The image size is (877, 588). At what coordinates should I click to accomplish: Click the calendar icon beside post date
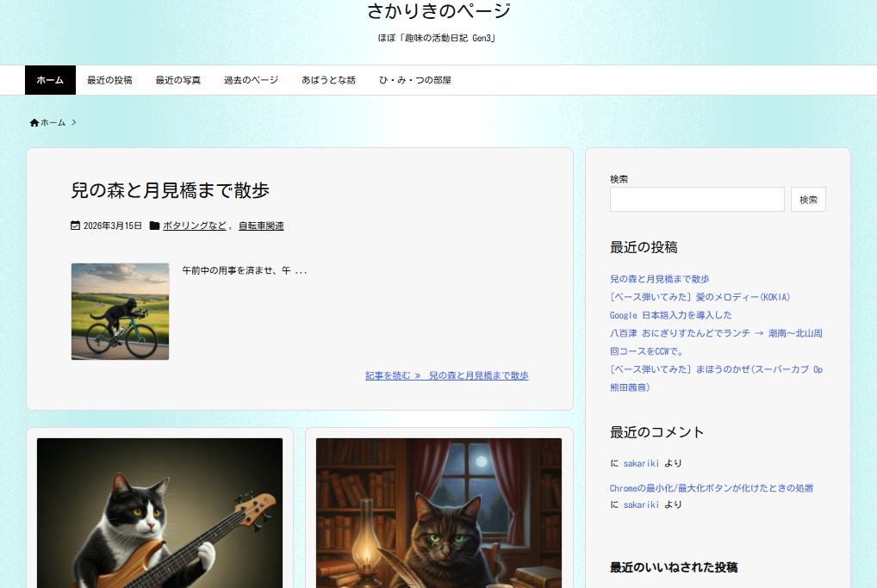click(x=76, y=226)
